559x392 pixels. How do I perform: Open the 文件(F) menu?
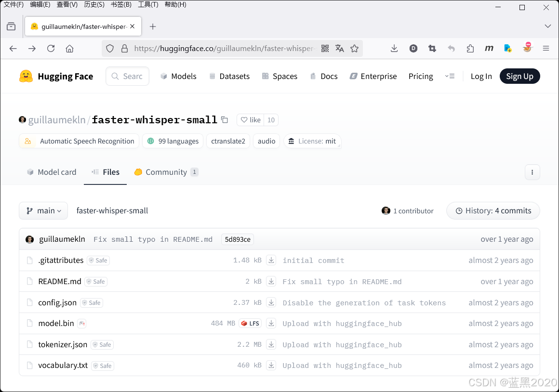pos(13,4)
